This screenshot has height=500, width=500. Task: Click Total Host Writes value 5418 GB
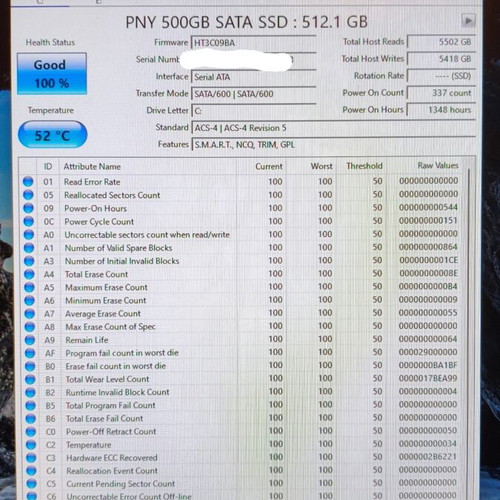(x=441, y=59)
